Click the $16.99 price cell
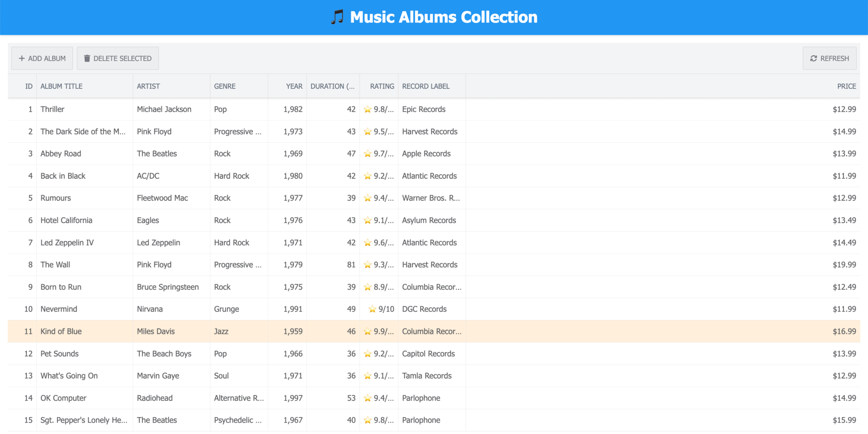The width and height of the screenshot is (868, 434). pyautogui.click(x=663, y=331)
